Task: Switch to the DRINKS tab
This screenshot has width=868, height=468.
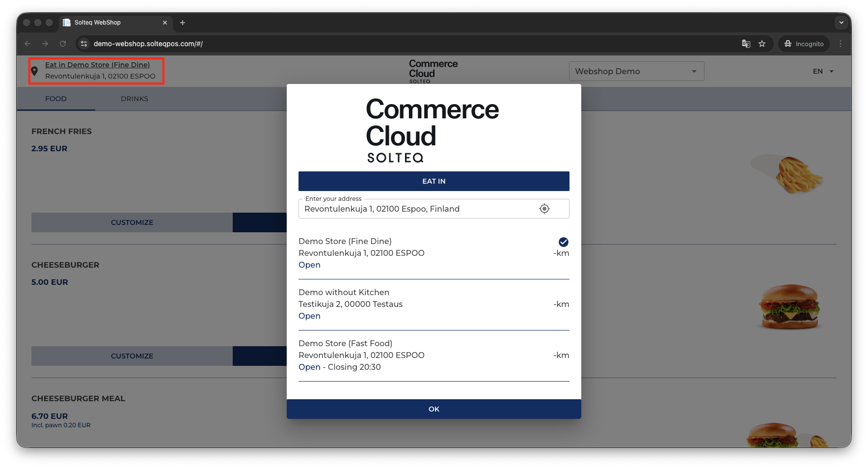Action: (x=135, y=99)
